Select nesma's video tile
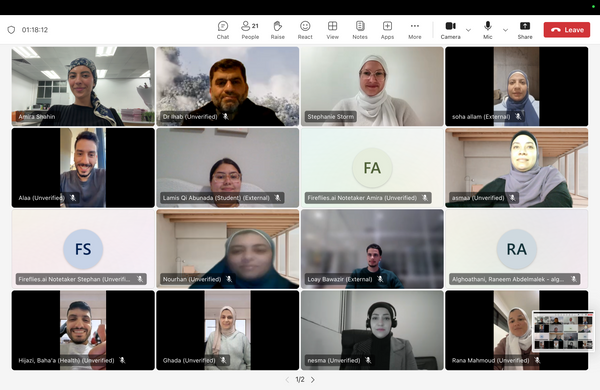The width and height of the screenshot is (600, 390). tap(372, 330)
